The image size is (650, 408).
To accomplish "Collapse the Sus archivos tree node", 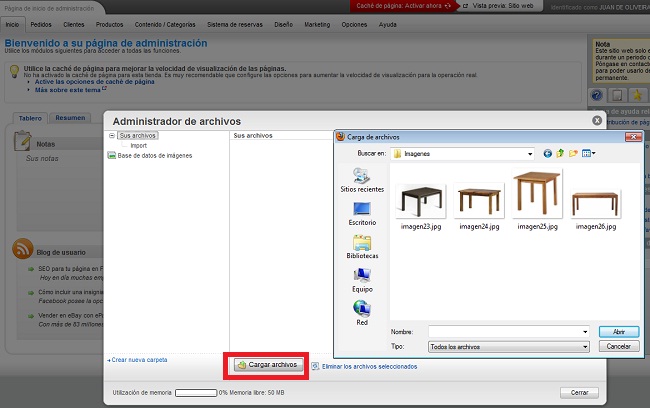I will (x=112, y=136).
